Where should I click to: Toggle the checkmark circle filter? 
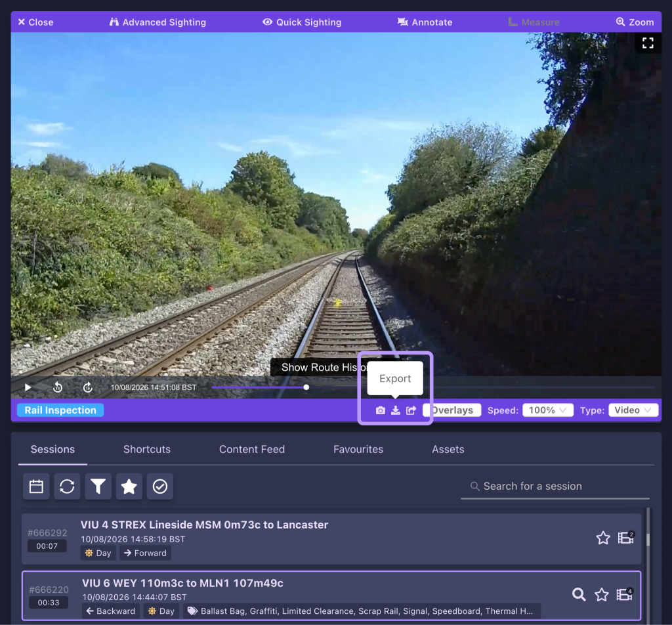pos(160,486)
